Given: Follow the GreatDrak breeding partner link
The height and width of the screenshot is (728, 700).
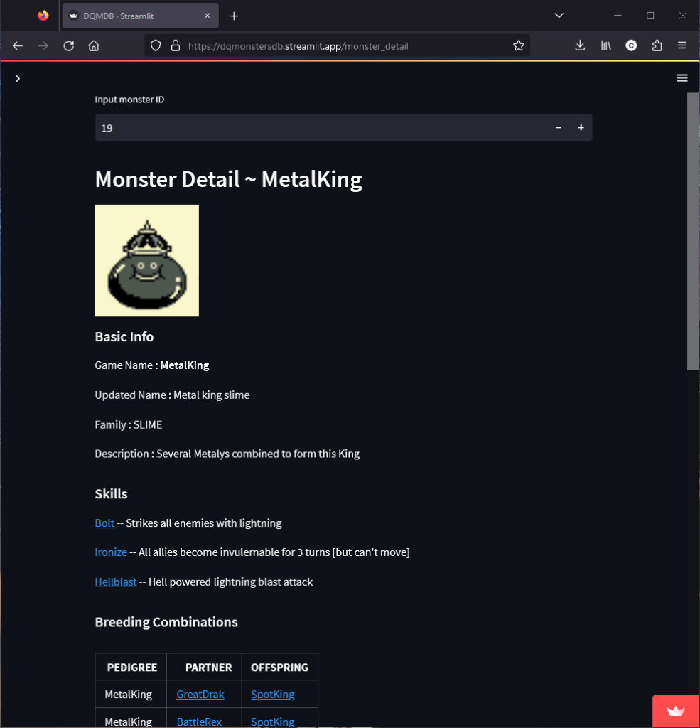Looking at the screenshot, I should click(x=200, y=694).
